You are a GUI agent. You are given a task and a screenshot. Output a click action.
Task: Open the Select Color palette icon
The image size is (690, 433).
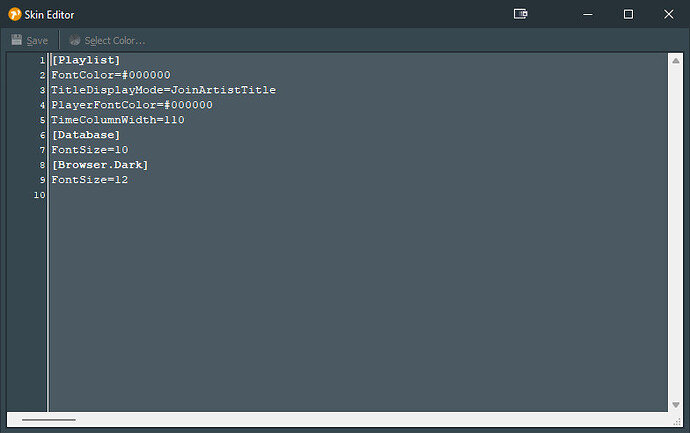[x=75, y=40]
